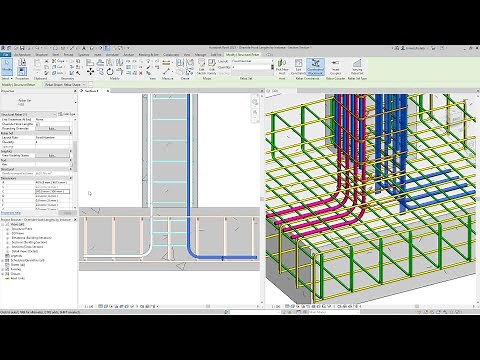Switch to the Architecture ribbon tab
This screenshot has width=480, height=360.
22,55
